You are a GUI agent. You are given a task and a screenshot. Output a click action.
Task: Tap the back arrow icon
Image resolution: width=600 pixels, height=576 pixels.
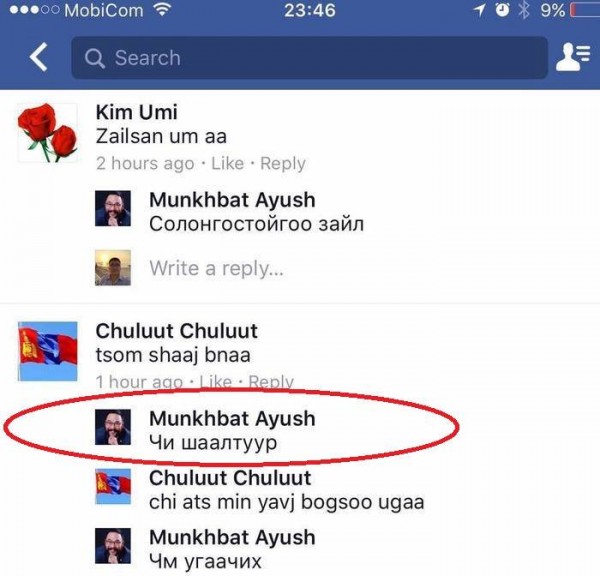[39, 57]
